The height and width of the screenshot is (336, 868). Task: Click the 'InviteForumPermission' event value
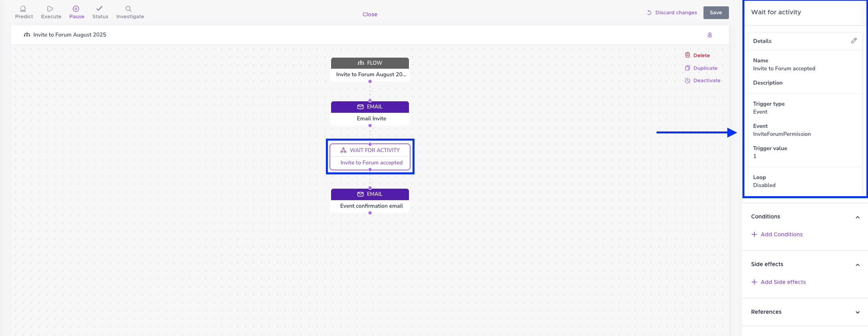tap(782, 134)
